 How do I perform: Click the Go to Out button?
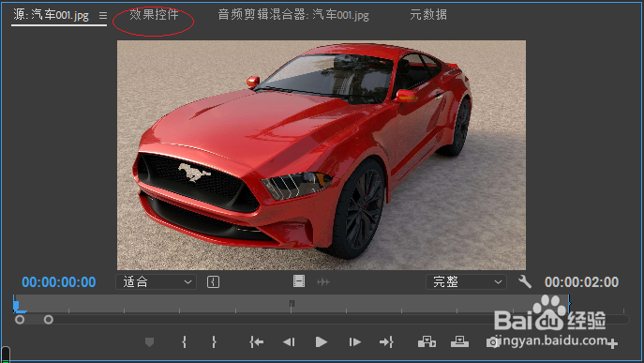tap(386, 342)
